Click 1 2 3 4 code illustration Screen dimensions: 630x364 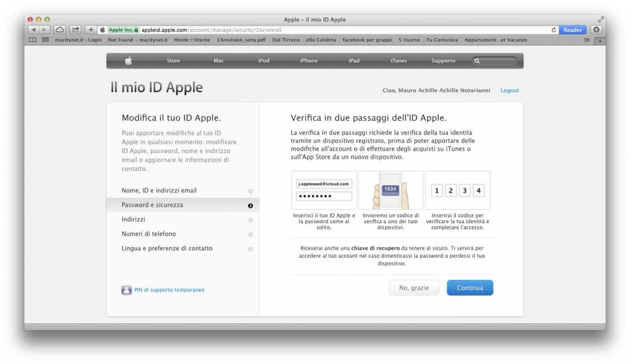[x=458, y=191]
